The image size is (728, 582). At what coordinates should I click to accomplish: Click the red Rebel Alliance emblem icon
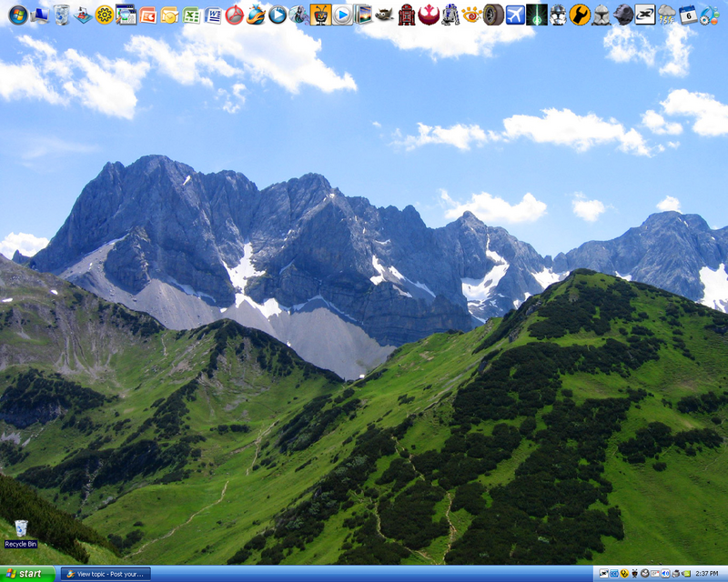click(x=429, y=15)
